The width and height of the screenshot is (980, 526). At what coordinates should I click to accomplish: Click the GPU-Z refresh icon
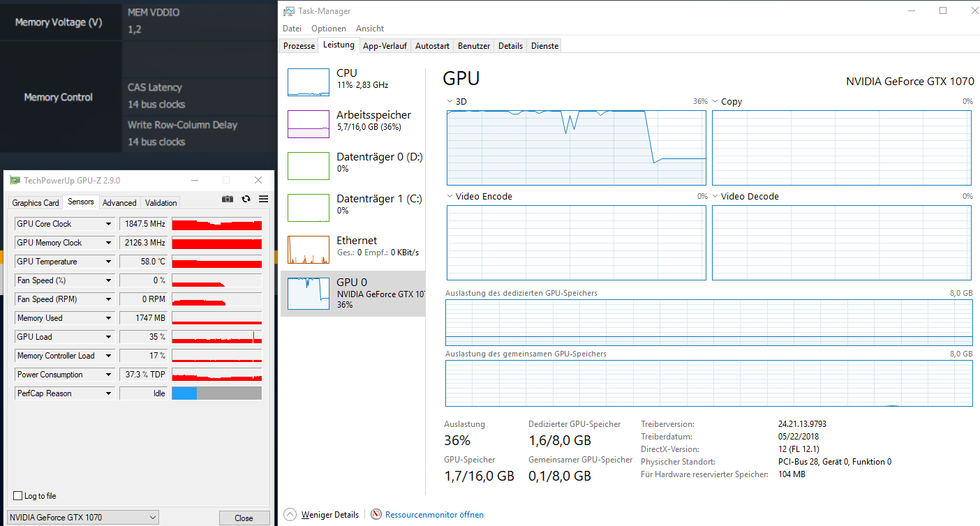click(246, 199)
